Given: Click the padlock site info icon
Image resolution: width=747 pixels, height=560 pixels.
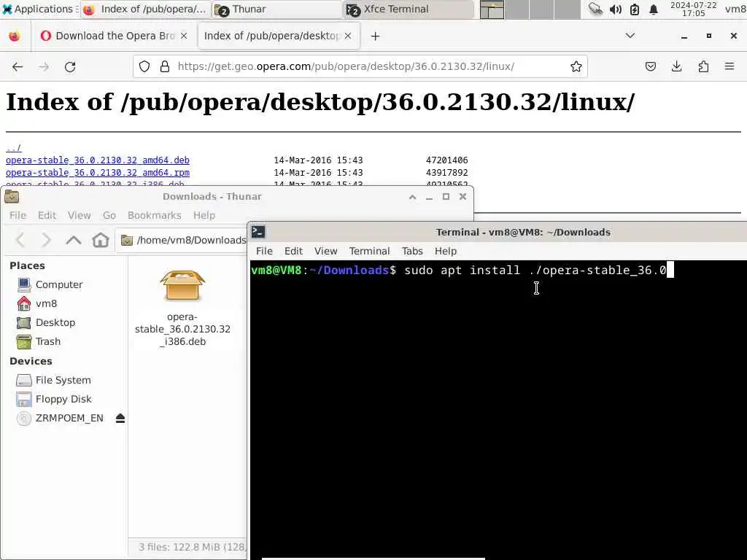Looking at the screenshot, I should (165, 66).
